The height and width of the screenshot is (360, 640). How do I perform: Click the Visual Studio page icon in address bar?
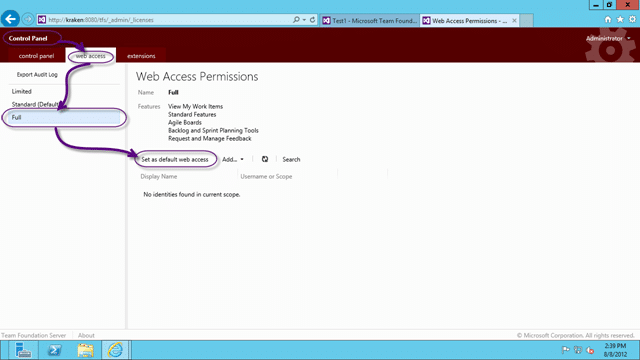[42, 20]
